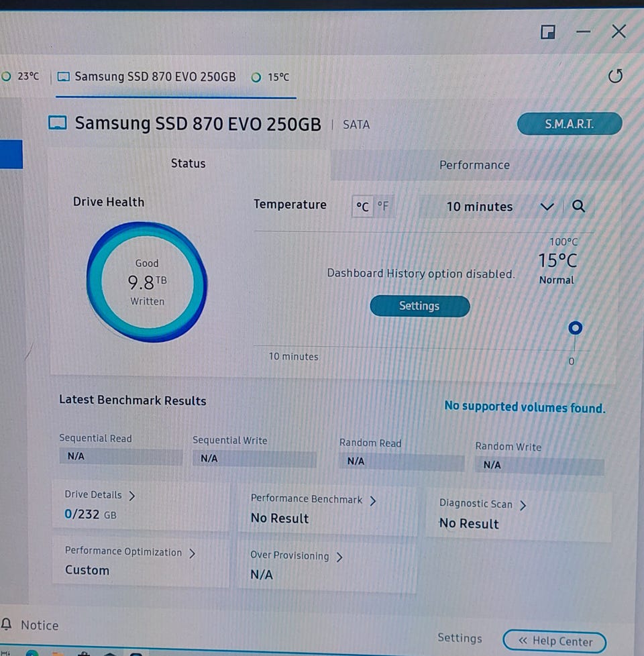Image resolution: width=644 pixels, height=656 pixels.
Task: Open Diagnostic Scan via its chevron
Action: tap(523, 506)
